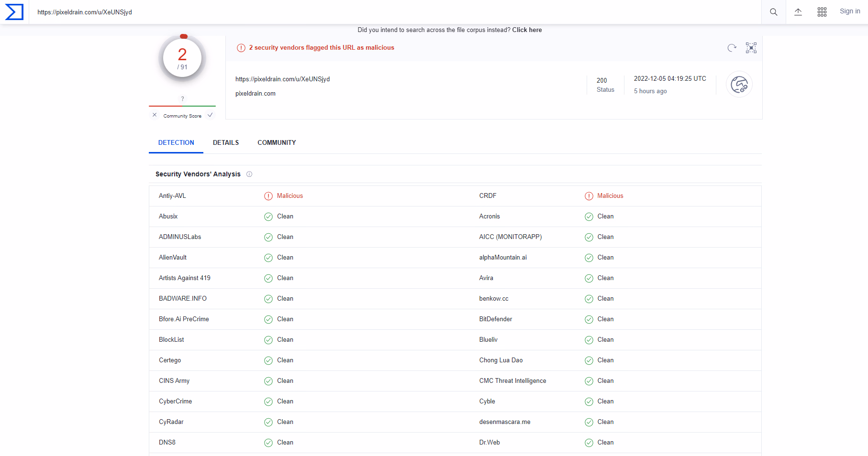
Task: Click the alert icon in the flagged banner
Action: tap(241, 48)
